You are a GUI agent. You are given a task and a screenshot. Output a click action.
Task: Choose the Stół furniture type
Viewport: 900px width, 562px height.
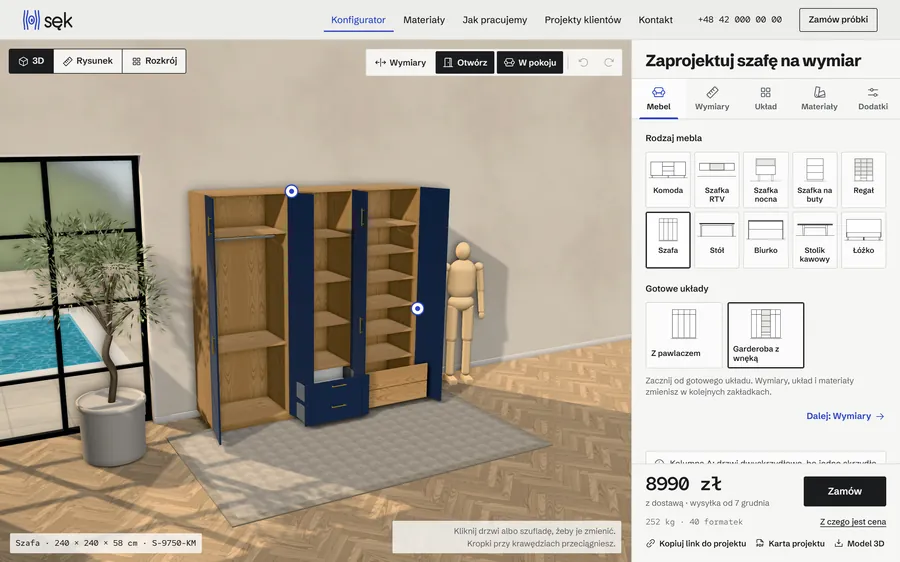pos(717,240)
